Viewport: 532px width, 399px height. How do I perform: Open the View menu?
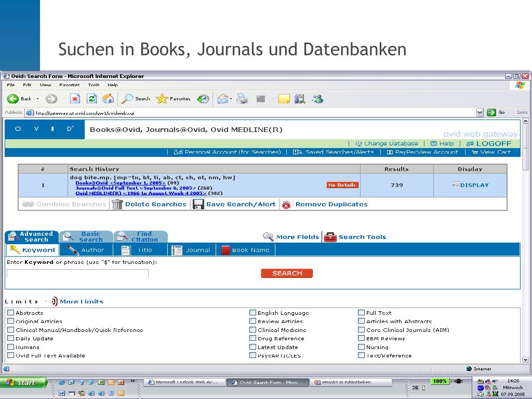[46, 85]
